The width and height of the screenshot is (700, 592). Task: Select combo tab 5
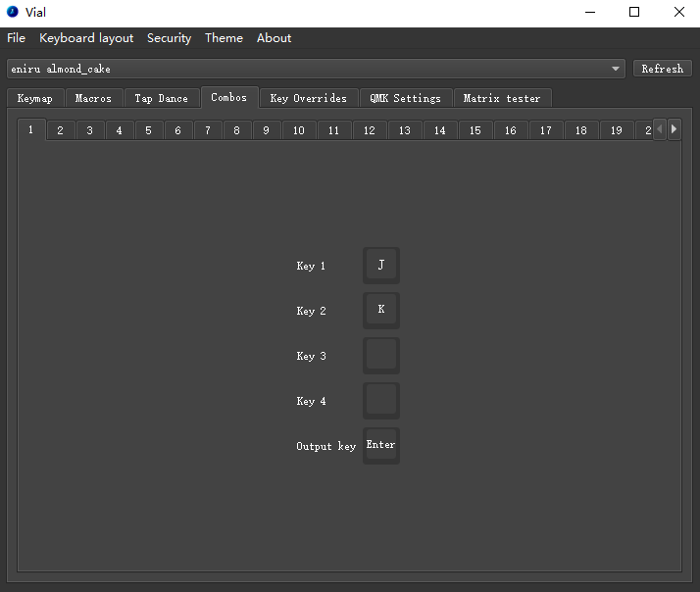pyautogui.click(x=149, y=130)
